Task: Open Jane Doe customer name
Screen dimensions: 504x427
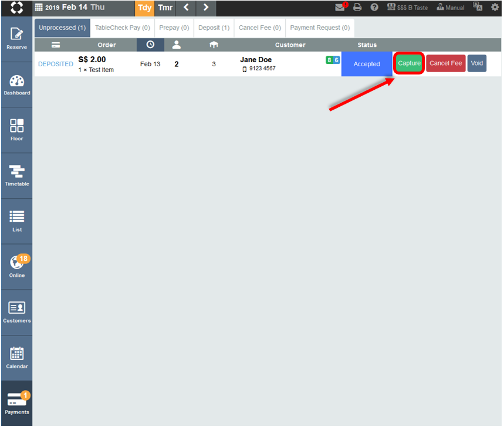Action: [x=256, y=59]
